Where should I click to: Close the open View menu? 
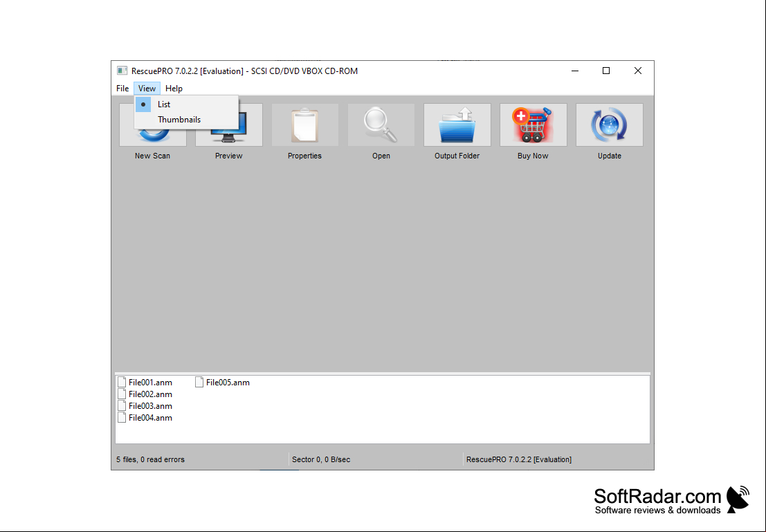point(147,89)
